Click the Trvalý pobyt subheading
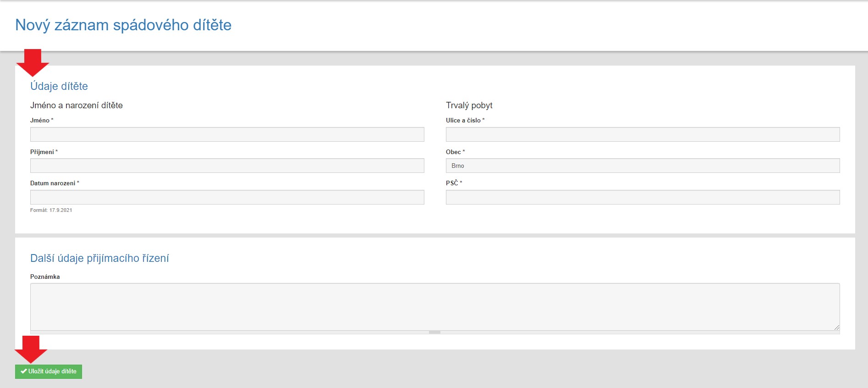Image resolution: width=868 pixels, height=388 pixels. [x=469, y=105]
